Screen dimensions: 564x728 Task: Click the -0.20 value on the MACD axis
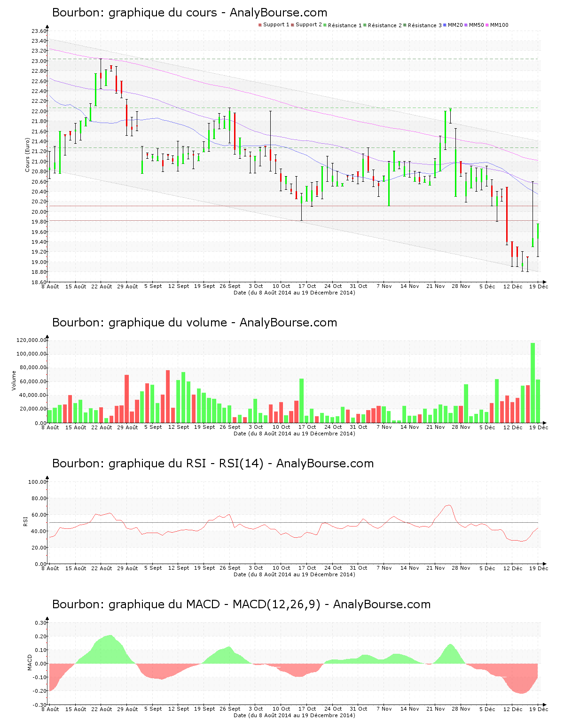click(x=40, y=691)
